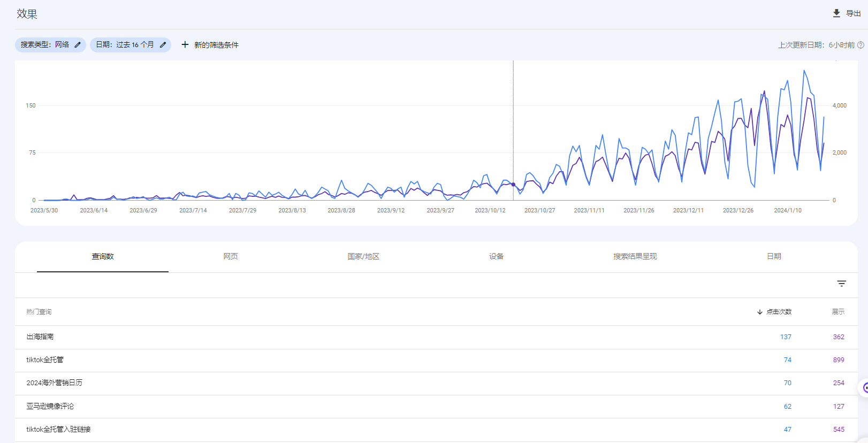
Task: Select the 亚马逊镜像评论 query row
Action: coord(436,407)
